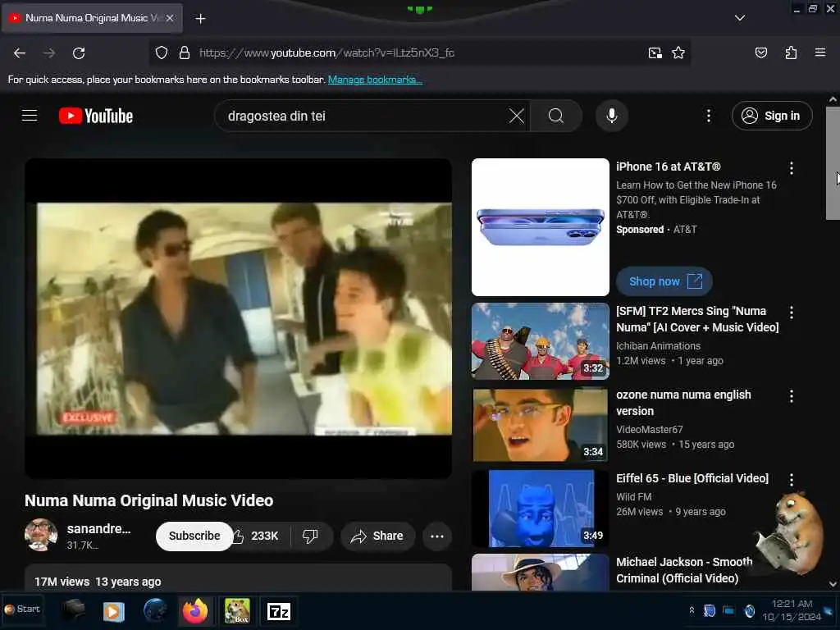
Task: Click the hamster desktop mascot
Action: pyautogui.click(x=789, y=533)
